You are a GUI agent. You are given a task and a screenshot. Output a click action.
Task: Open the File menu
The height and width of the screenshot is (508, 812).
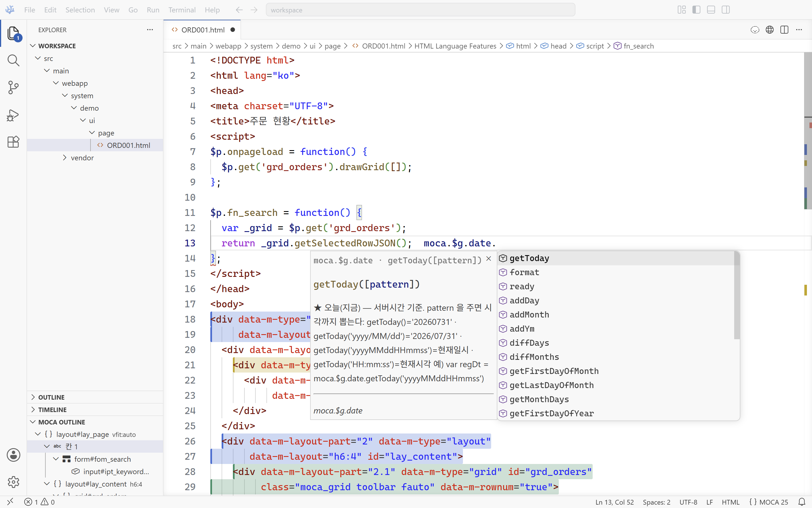[30, 10]
